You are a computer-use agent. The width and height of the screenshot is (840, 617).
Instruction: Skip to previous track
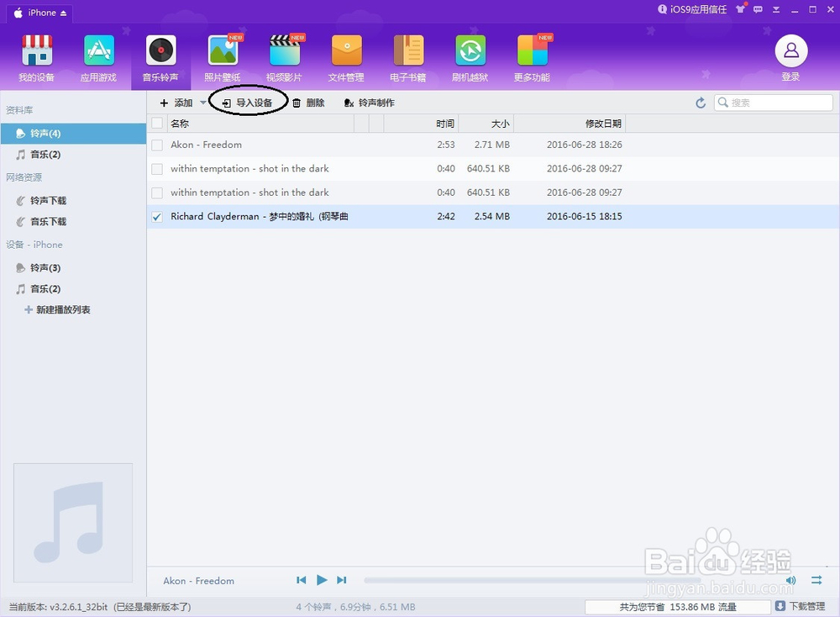click(301, 580)
